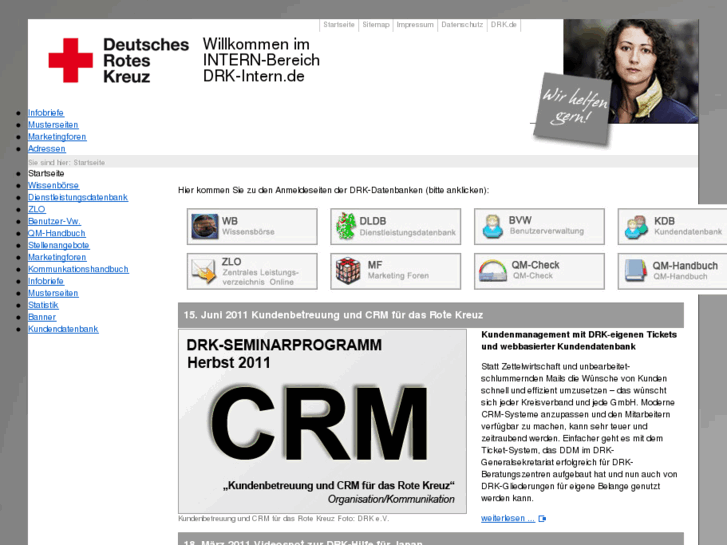
Task: Open QM-Handbuch sidebar link
Action: click(x=57, y=233)
